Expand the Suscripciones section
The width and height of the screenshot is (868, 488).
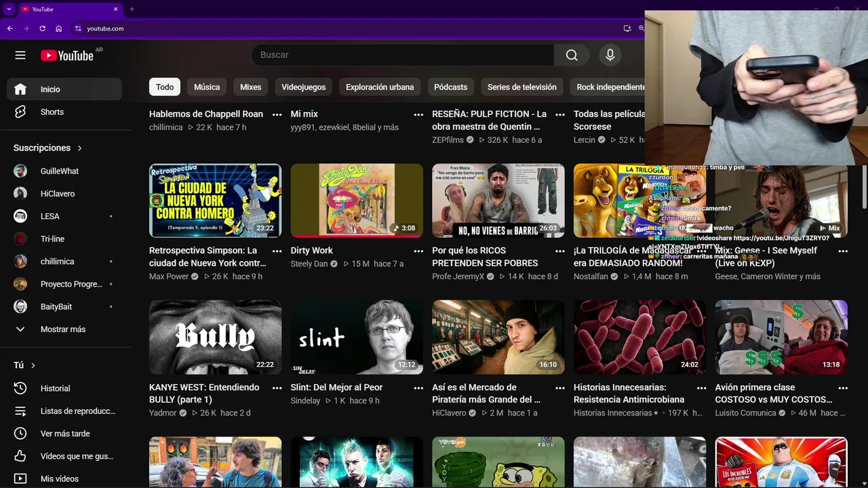pyautogui.click(x=47, y=148)
